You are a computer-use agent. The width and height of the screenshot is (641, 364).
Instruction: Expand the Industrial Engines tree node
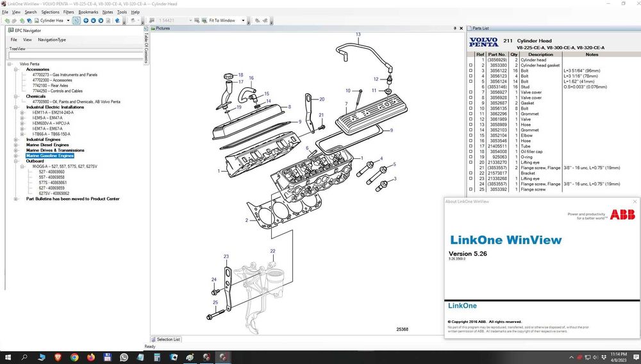pos(15,139)
